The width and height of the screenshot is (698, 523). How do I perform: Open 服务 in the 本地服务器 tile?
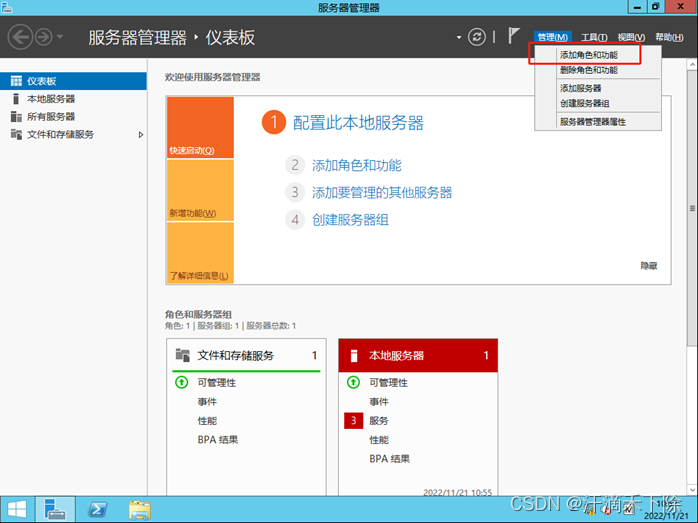379,421
